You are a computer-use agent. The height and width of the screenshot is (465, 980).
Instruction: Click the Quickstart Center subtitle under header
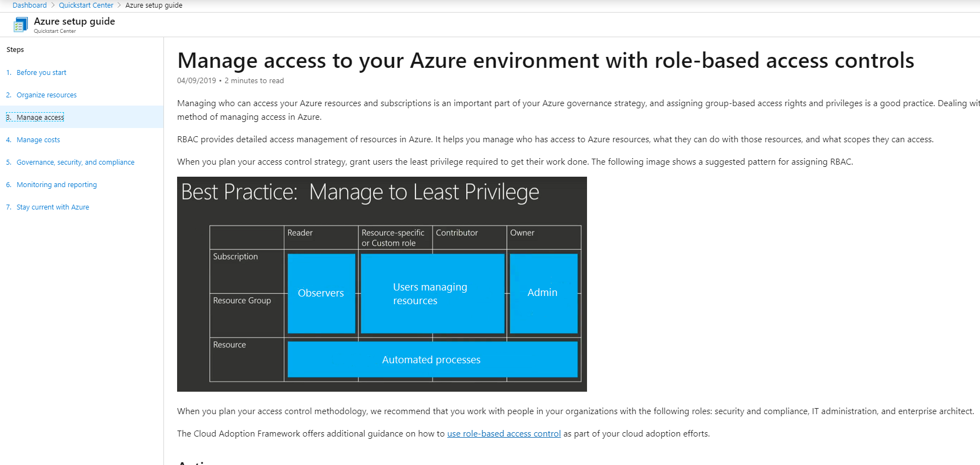[55, 31]
